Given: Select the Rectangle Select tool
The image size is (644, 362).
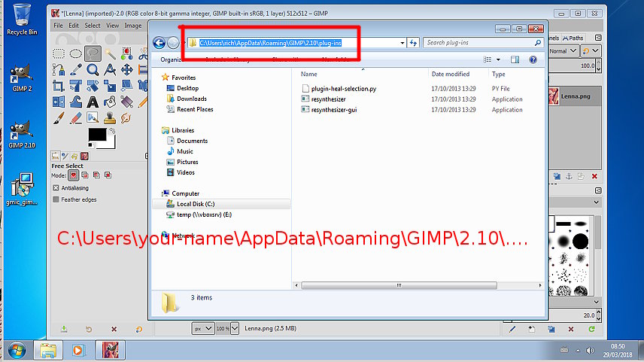Looking at the screenshot, I should click(x=59, y=54).
